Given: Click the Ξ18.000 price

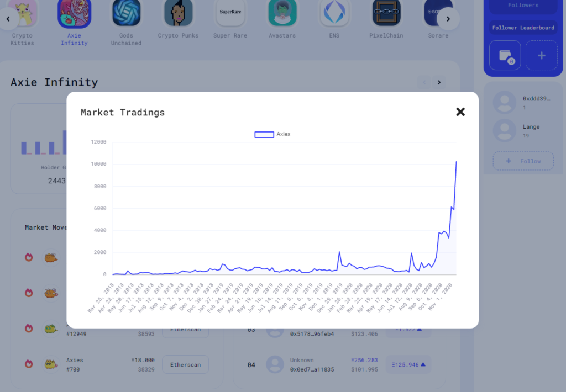Looking at the screenshot, I should pos(143,361).
